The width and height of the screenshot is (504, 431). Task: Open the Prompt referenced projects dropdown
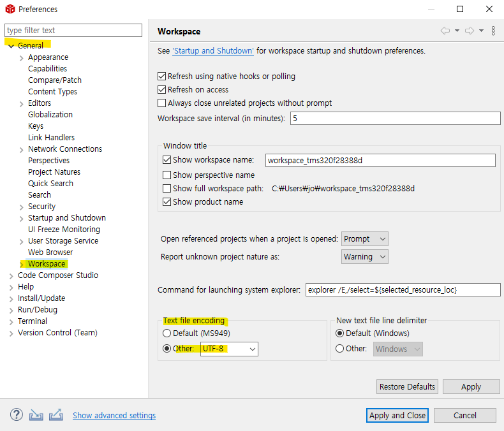click(x=365, y=239)
